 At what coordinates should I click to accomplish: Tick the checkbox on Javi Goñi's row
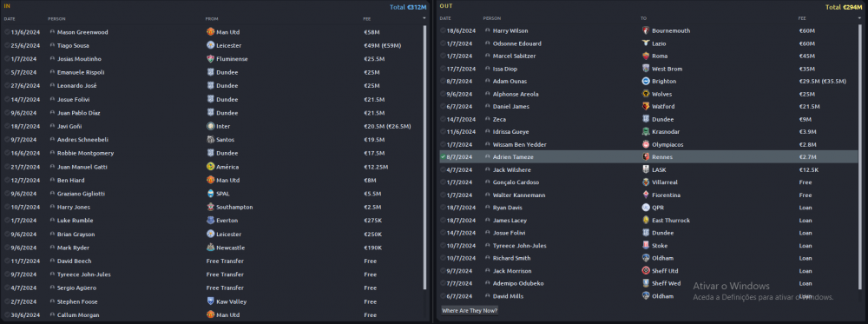[x=7, y=126]
